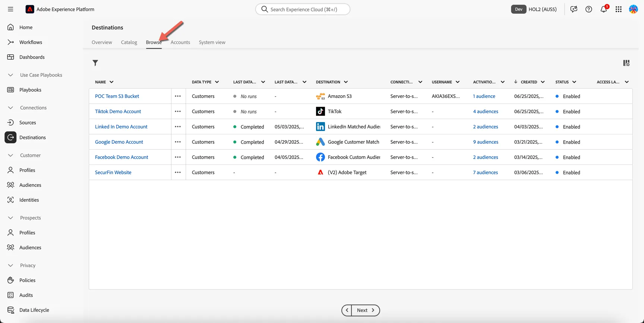The width and height of the screenshot is (644, 323).
Task: Open the feedback chat icon
Action: pos(574,9)
